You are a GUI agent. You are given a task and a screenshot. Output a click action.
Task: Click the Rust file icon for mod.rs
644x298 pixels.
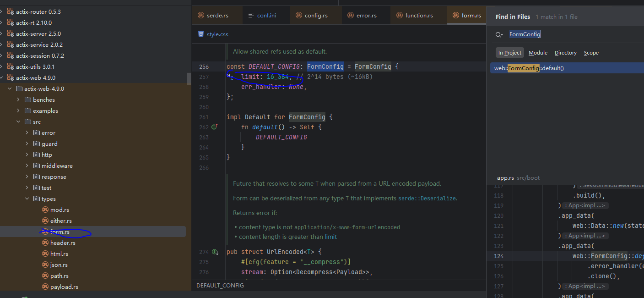click(x=45, y=210)
